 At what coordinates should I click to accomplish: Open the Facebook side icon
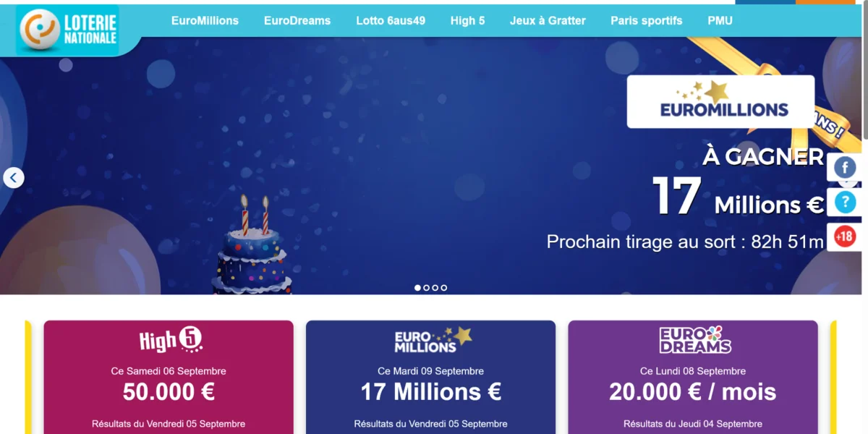point(844,168)
